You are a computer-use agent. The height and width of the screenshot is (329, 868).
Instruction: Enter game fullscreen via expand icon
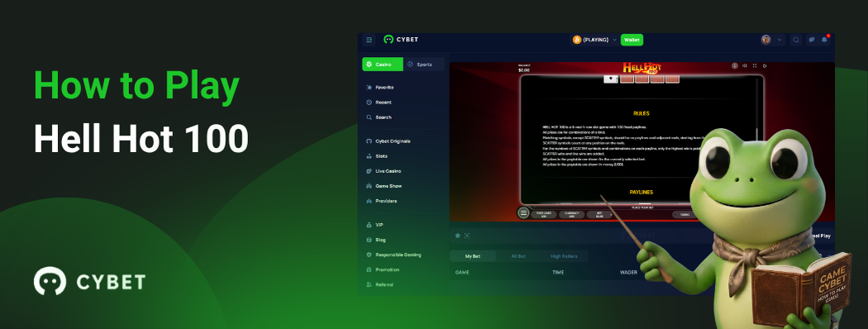click(x=754, y=66)
